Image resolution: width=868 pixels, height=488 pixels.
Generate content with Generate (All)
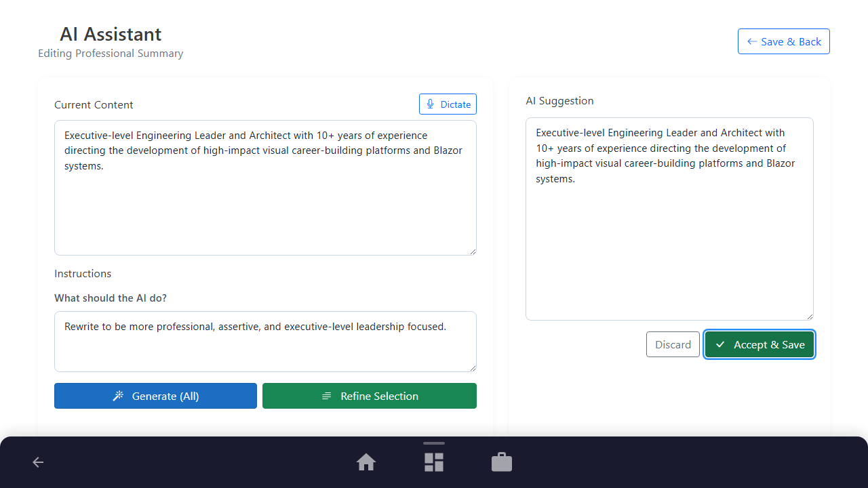coord(155,396)
